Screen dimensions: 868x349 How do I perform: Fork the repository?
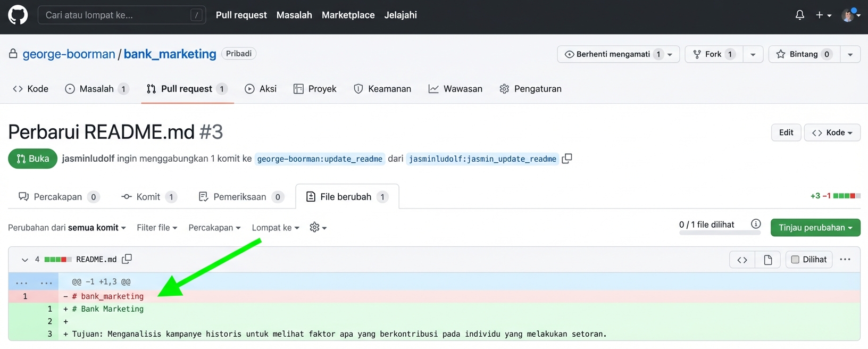pyautogui.click(x=714, y=54)
